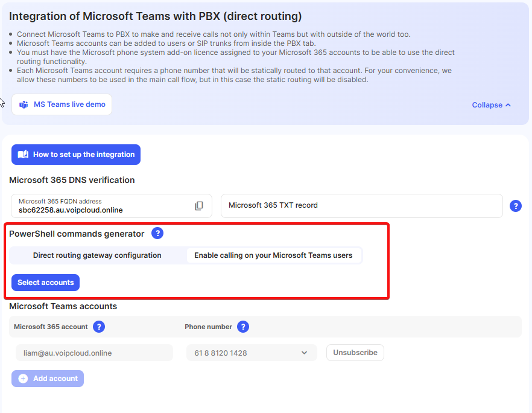
Task: Click into the Microsoft 365 TXT record field
Action: coord(362,205)
